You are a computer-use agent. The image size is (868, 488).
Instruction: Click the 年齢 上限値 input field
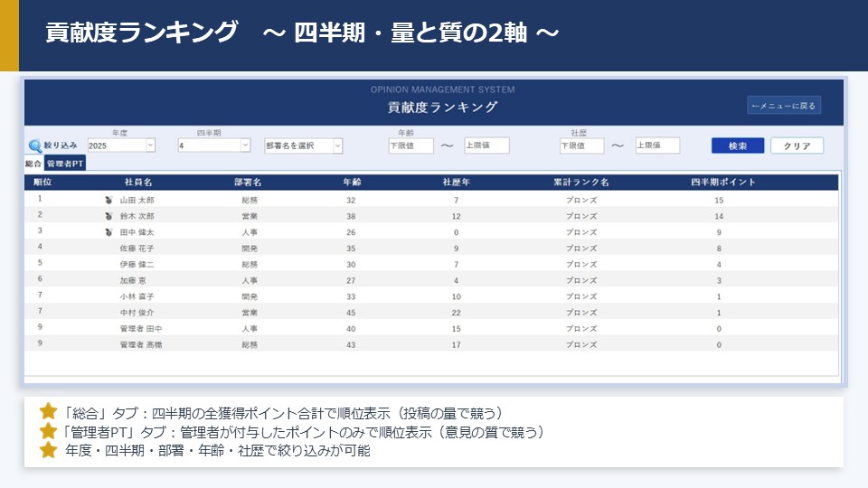[486, 145]
